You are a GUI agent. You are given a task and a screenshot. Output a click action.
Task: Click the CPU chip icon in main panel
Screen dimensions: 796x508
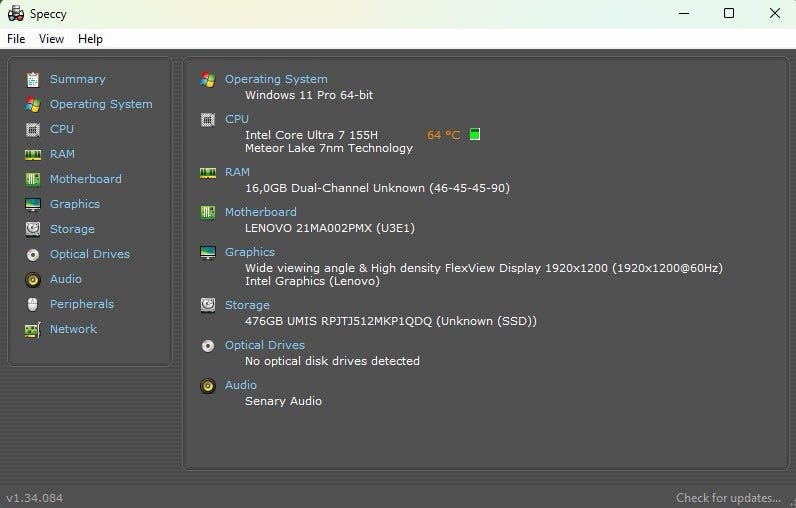click(x=208, y=120)
